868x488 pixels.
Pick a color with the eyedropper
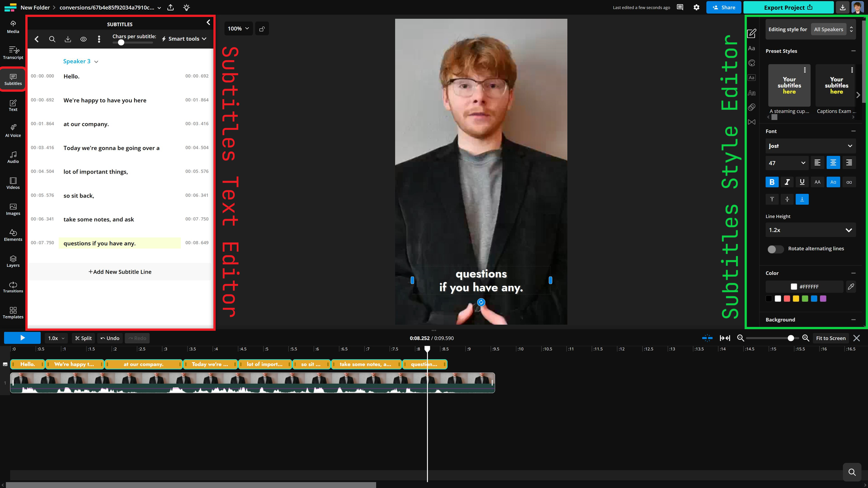pos(851,286)
